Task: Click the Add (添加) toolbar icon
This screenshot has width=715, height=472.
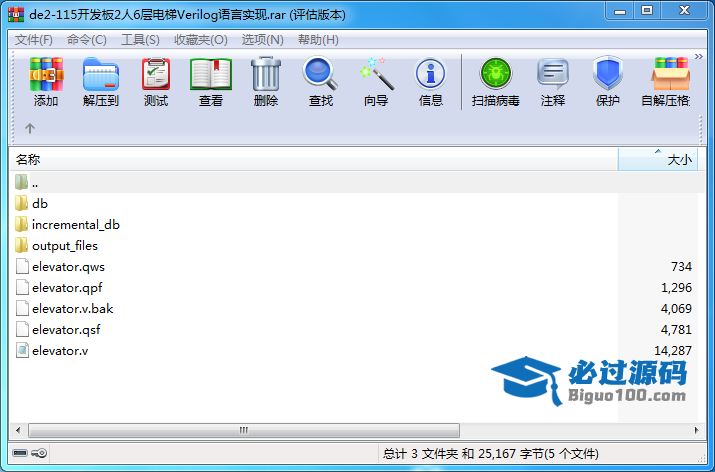Action: 46,74
